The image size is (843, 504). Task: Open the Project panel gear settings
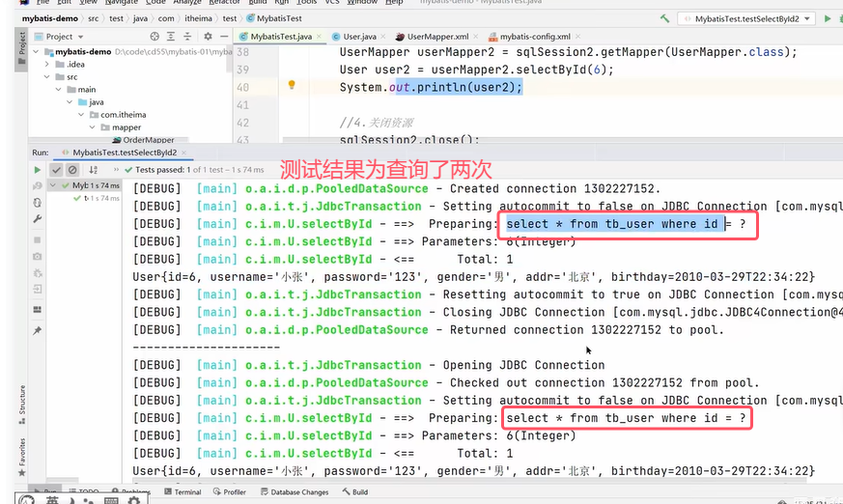point(208,37)
